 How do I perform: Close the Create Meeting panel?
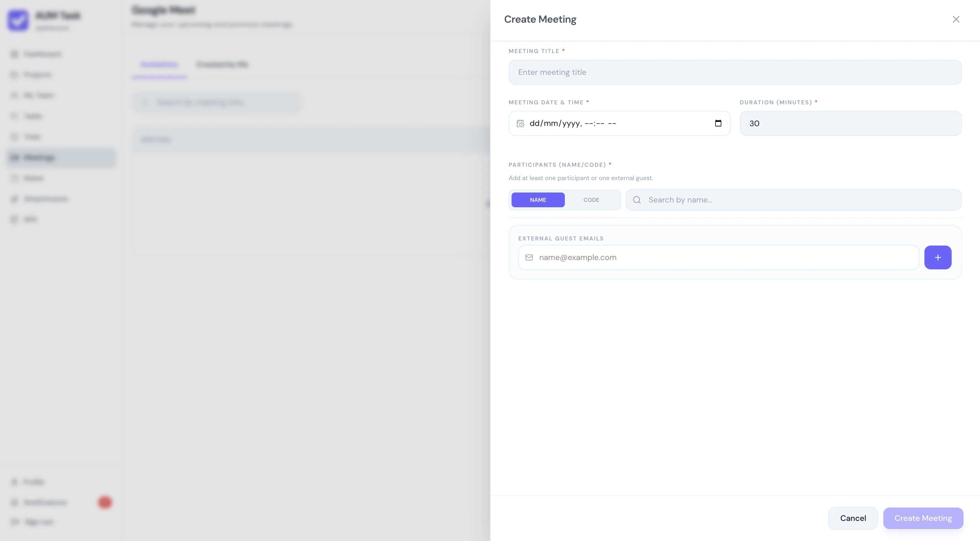[956, 19]
